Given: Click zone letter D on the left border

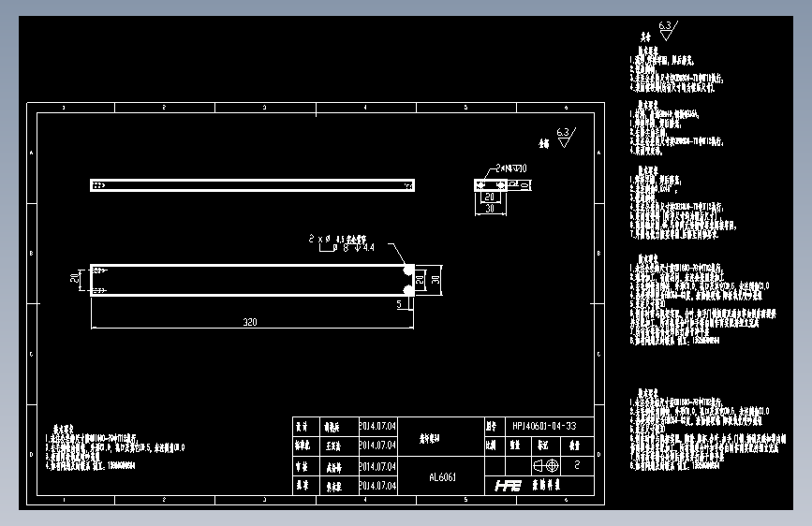Looking at the screenshot, I should pyautogui.click(x=32, y=455).
